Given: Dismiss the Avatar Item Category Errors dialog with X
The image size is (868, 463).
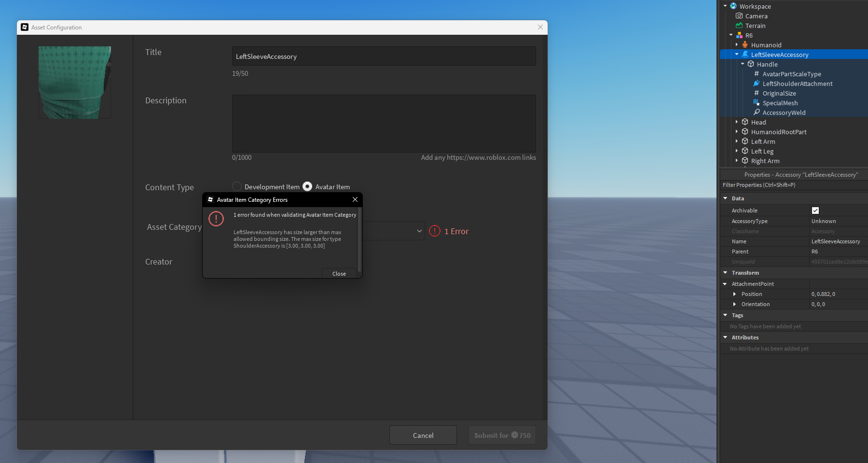Looking at the screenshot, I should (x=355, y=199).
